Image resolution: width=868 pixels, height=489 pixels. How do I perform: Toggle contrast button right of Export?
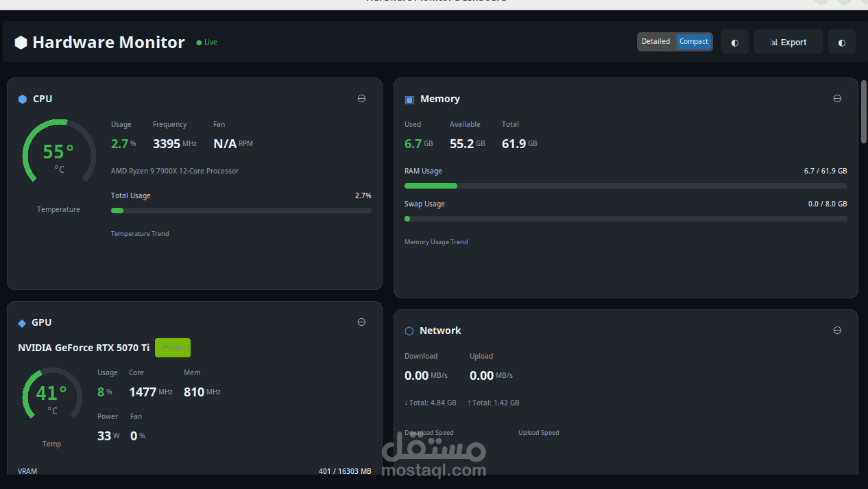[x=842, y=43]
